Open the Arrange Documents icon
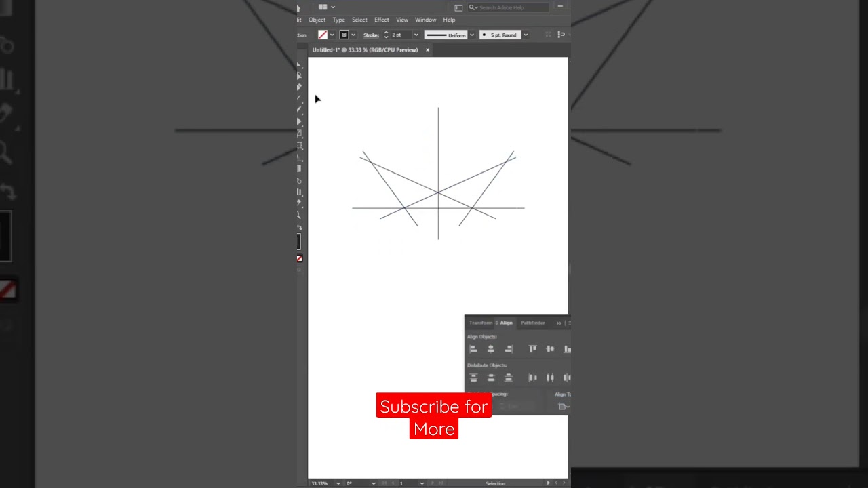 pos(323,7)
